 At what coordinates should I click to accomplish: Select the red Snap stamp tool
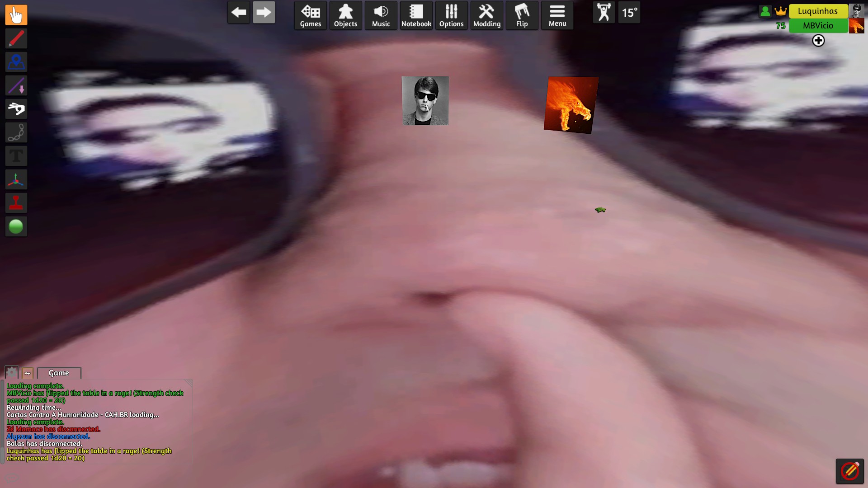[16, 203]
